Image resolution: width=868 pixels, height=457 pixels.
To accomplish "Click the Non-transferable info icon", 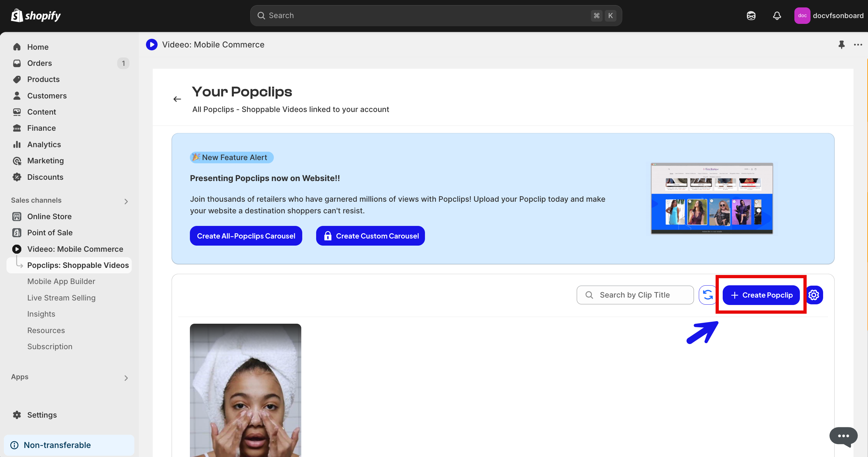I will (x=15, y=445).
